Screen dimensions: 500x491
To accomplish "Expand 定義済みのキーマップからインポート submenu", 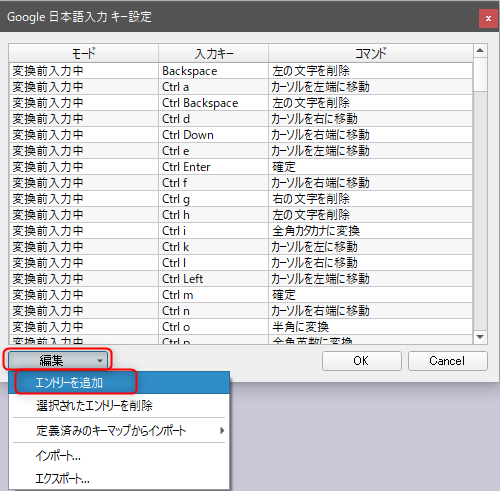I will 119,430.
